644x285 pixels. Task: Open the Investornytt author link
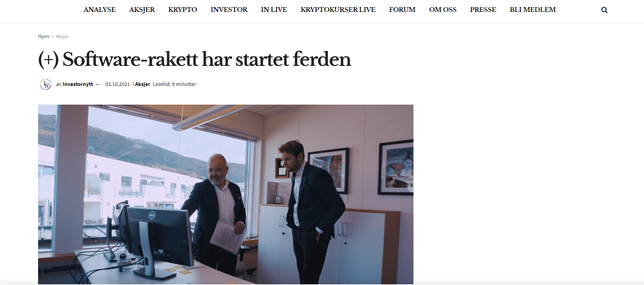[78, 84]
